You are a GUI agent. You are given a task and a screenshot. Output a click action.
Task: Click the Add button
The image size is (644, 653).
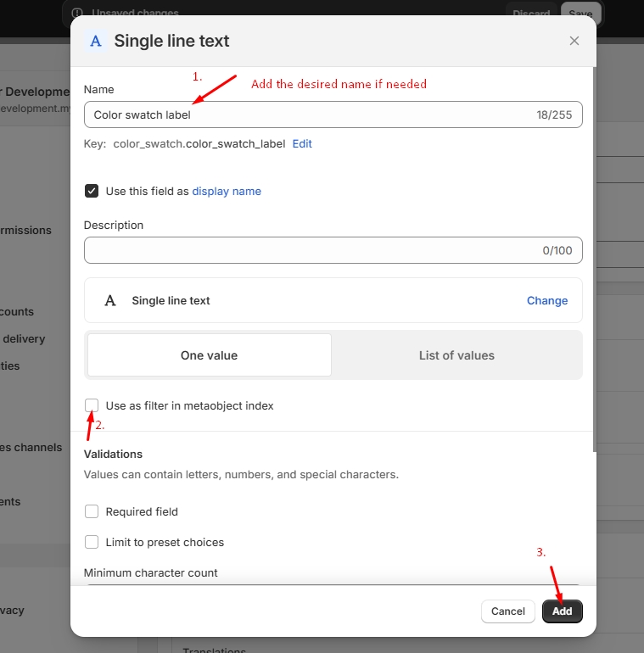tap(562, 611)
